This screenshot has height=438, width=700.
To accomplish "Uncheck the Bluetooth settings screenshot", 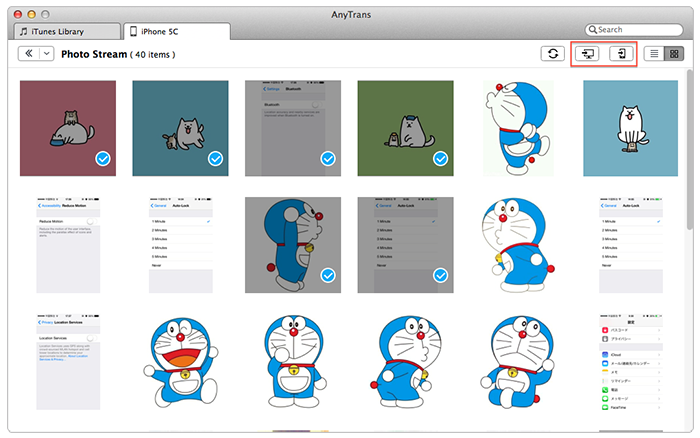I will (328, 159).
